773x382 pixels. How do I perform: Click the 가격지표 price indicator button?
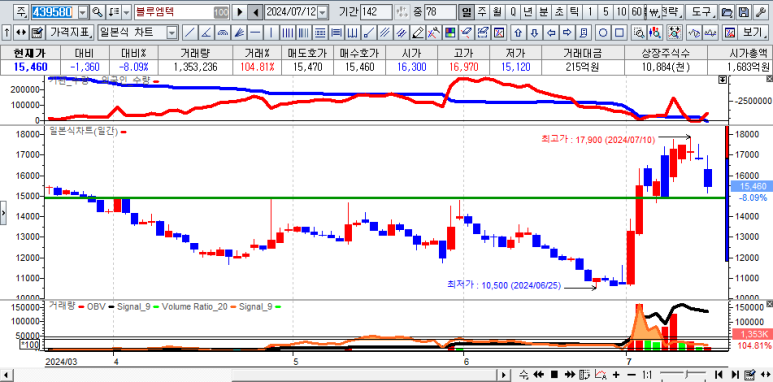pos(70,33)
